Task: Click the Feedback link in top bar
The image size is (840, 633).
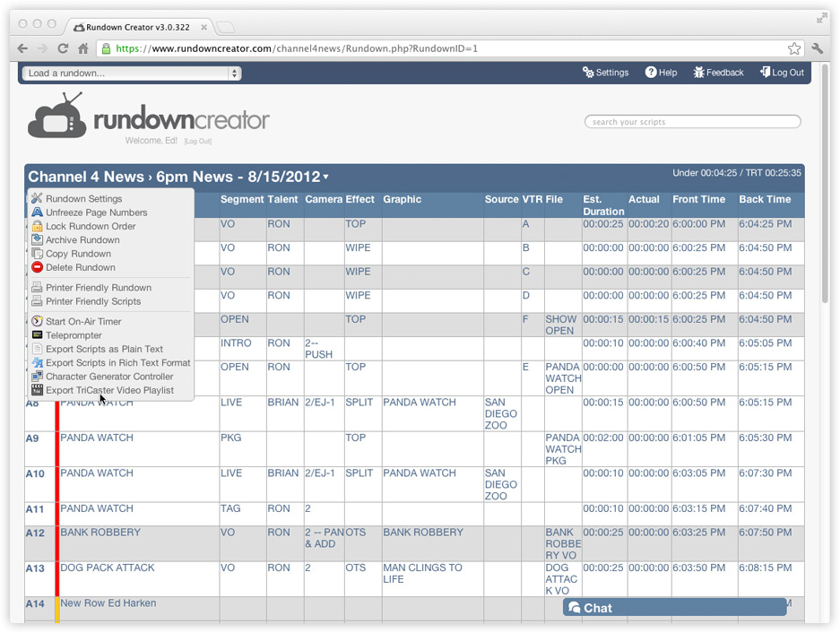Action: tap(718, 73)
